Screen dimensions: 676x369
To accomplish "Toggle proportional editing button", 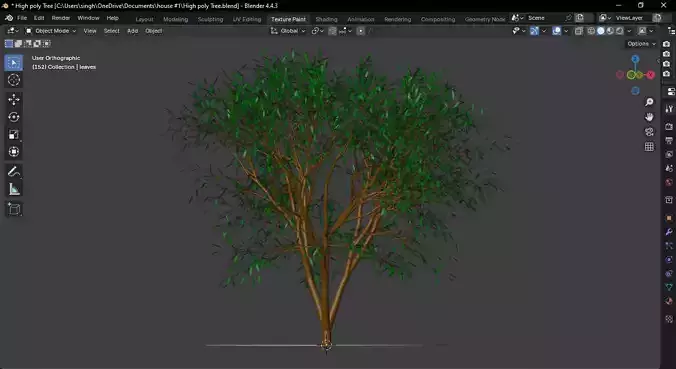I will pos(361,31).
